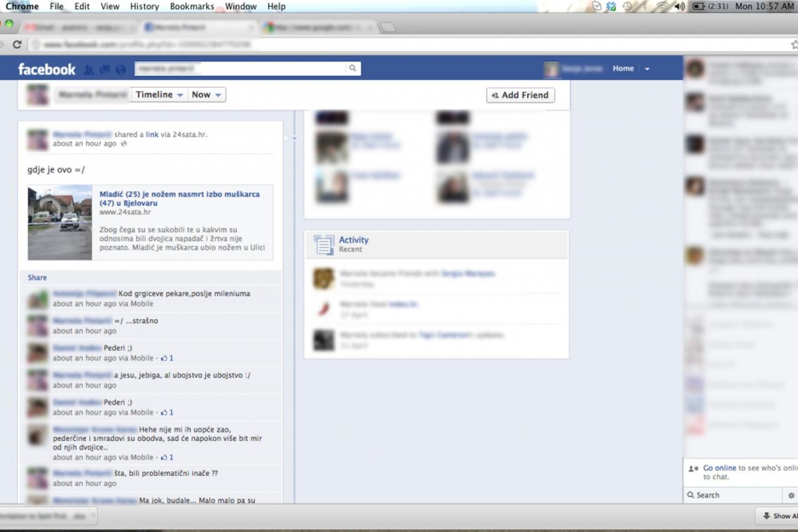This screenshot has height=532, width=798.
Task: Click the Add Friend button
Action: 520,95
